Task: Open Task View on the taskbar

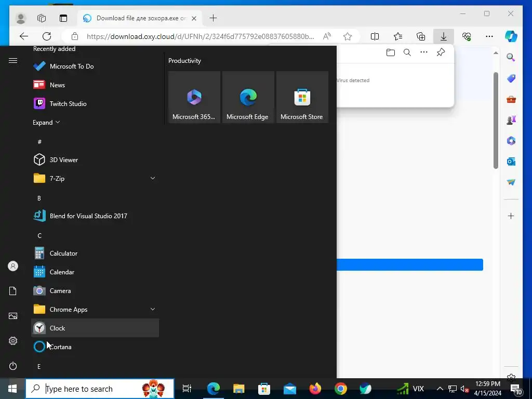Action: (187, 389)
